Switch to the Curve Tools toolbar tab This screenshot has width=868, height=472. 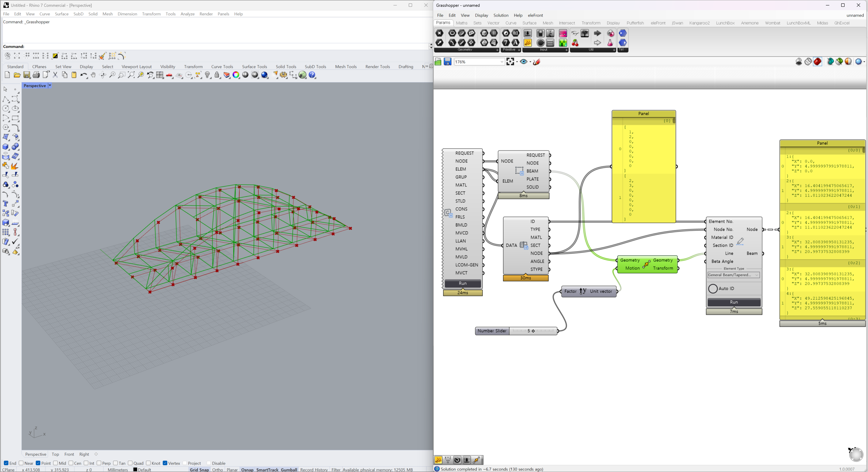[222, 67]
